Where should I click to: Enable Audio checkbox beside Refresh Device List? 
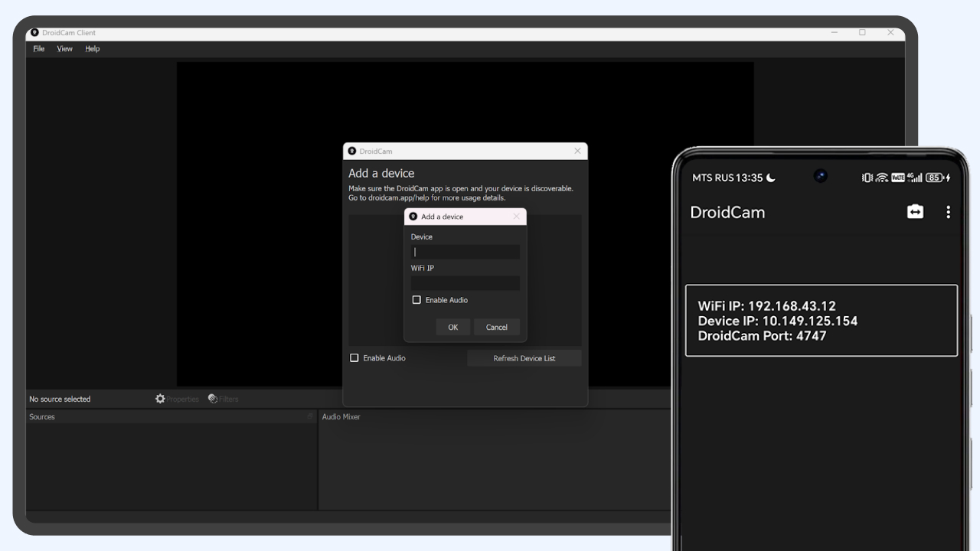[x=354, y=358]
